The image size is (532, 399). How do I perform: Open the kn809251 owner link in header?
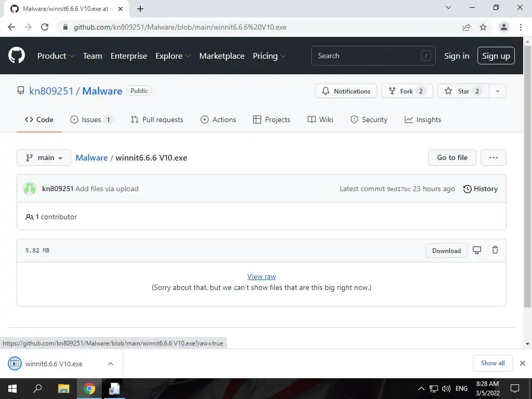(51, 91)
